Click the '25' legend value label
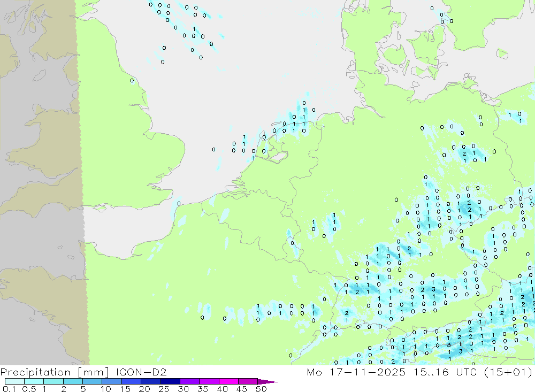The height and width of the screenshot is (392, 535). (164, 389)
